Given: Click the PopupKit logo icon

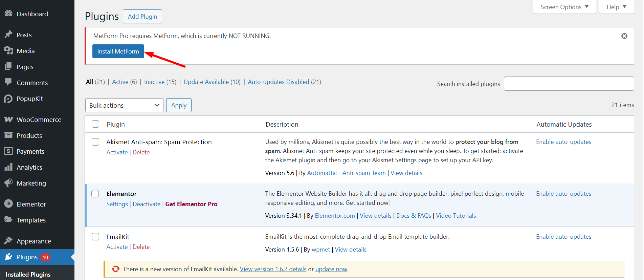Looking at the screenshot, I should tap(8, 99).
